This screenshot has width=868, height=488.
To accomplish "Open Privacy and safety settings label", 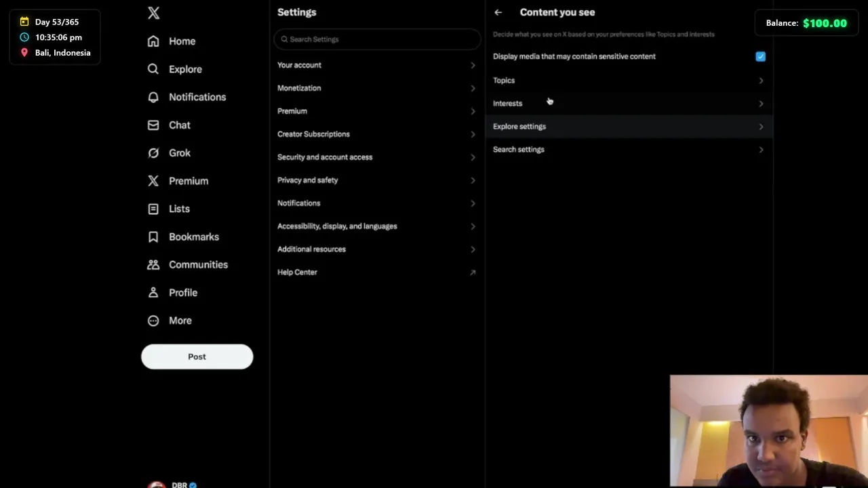I will point(307,180).
